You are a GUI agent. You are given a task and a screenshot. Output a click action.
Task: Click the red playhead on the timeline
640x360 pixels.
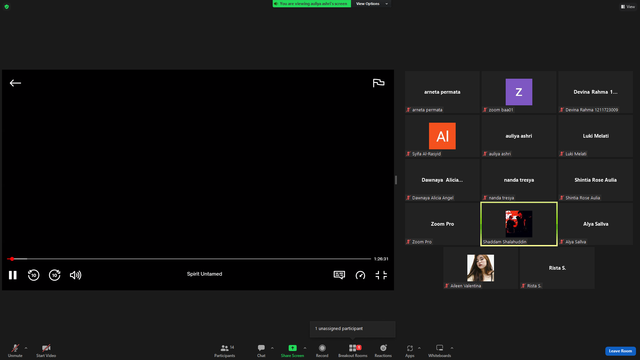[x=12, y=259]
